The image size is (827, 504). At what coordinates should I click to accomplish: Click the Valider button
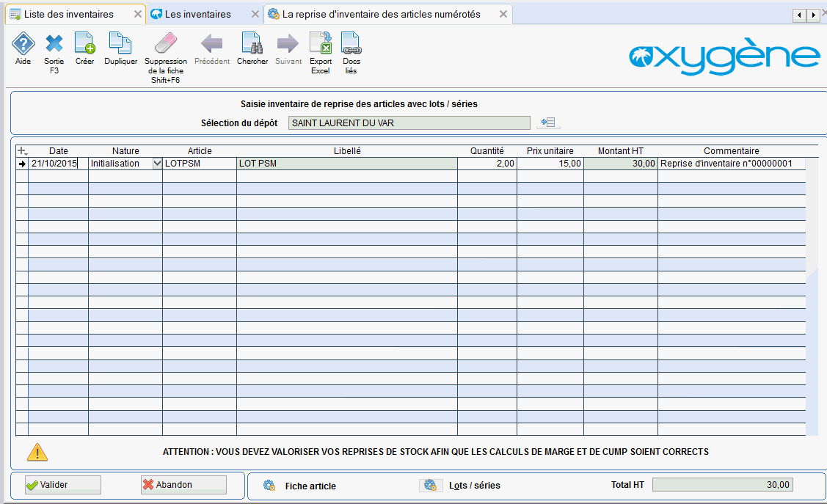(63, 484)
